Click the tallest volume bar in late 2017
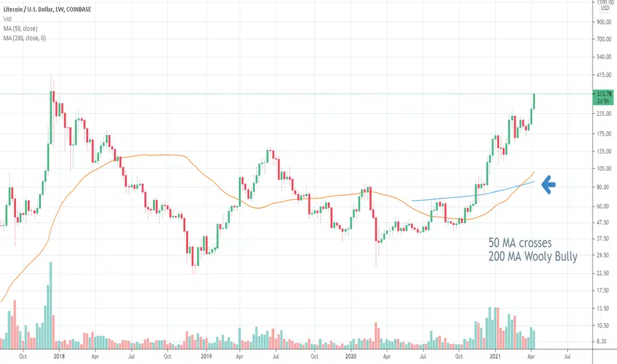The width and height of the screenshot is (617, 364). pos(50,305)
